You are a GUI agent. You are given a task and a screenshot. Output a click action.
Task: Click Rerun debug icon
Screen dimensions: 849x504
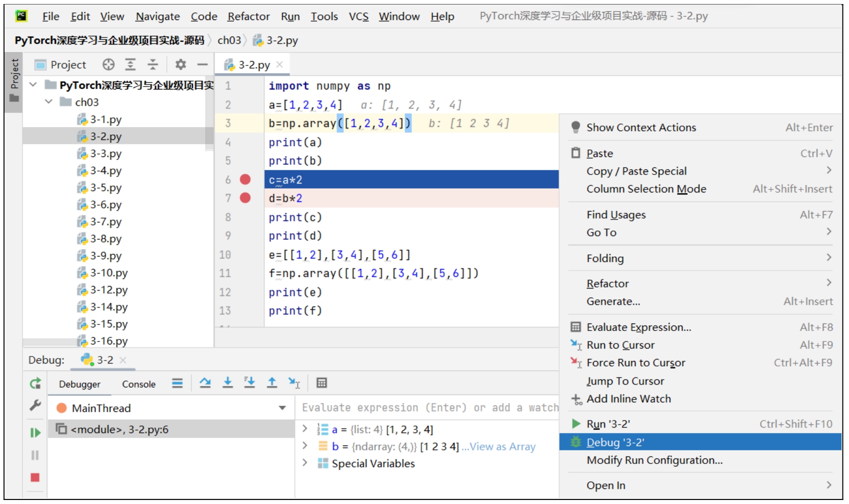point(35,384)
